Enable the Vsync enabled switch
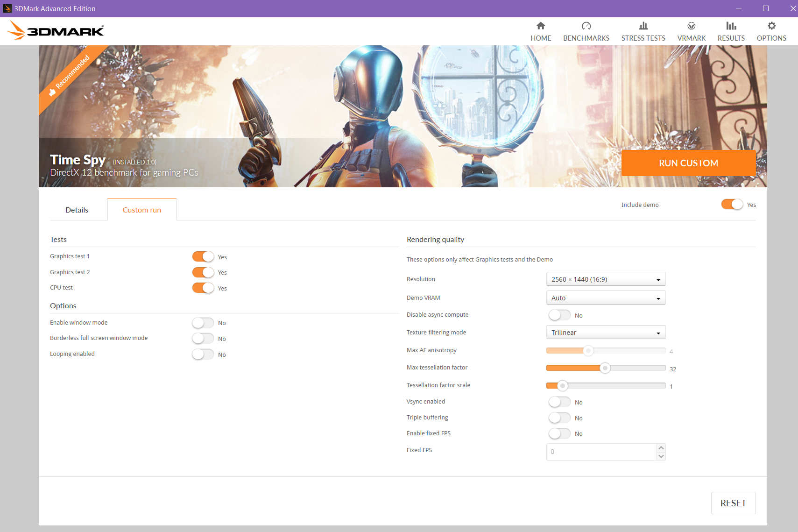 point(559,402)
